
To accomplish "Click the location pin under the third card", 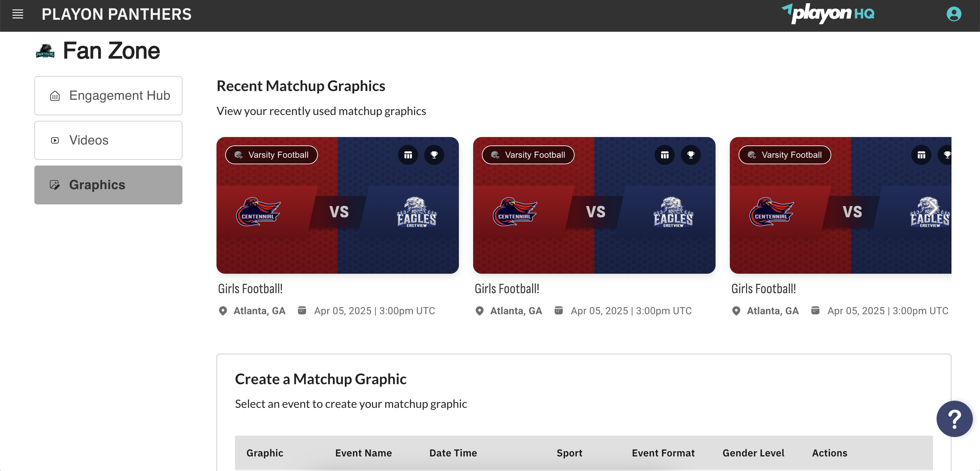I will click(x=737, y=311).
